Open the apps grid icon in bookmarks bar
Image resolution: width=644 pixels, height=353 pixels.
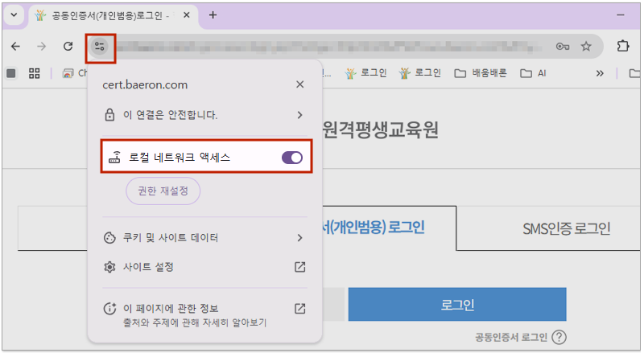point(35,73)
